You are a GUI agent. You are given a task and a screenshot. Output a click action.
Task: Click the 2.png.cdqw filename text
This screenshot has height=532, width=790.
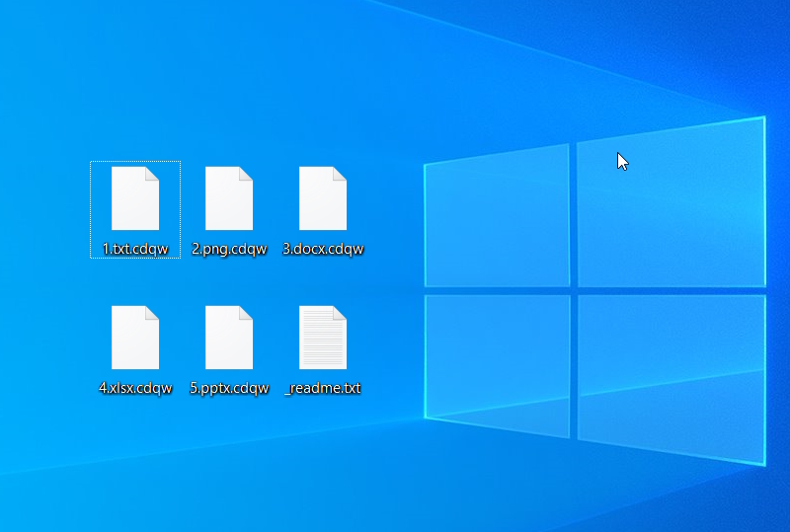pyautogui.click(x=229, y=249)
